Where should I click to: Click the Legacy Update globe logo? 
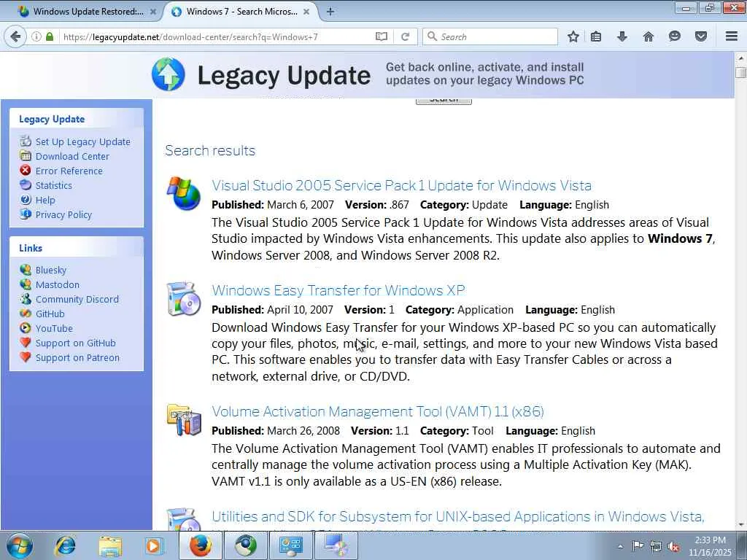click(x=169, y=74)
